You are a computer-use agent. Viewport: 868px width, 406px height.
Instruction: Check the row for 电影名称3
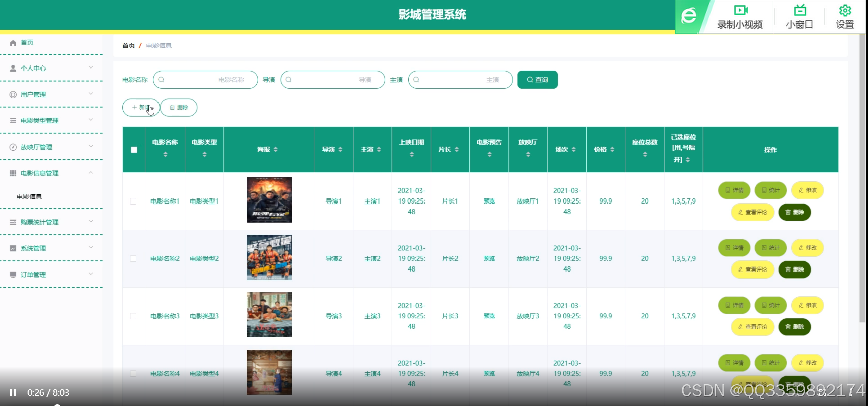tap(133, 316)
